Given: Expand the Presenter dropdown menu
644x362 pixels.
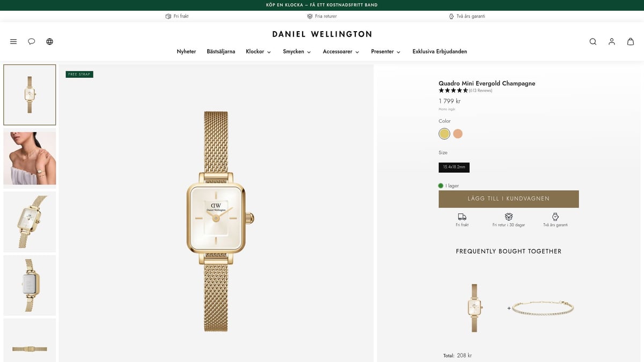Looking at the screenshot, I should [x=386, y=51].
